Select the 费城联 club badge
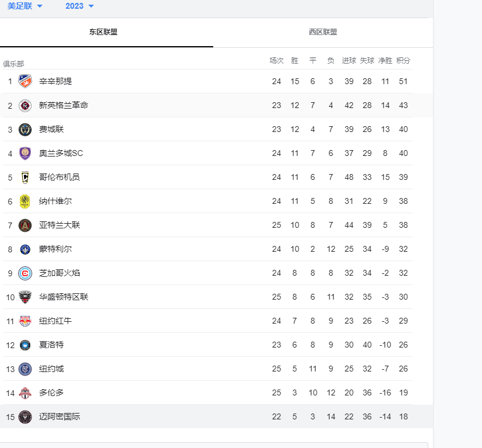Viewport: 482px width, 448px height. (25, 129)
